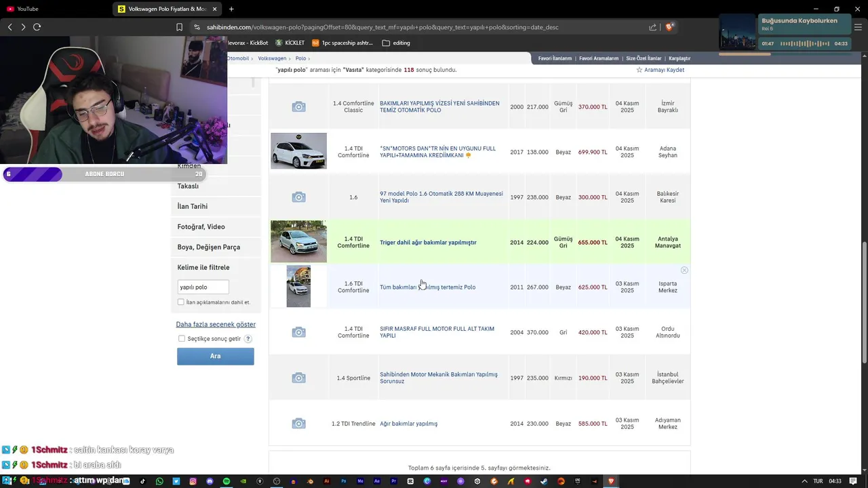This screenshot has height=488, width=868.
Task: Bookmark this page with the bookmark icon
Action: 179,27
